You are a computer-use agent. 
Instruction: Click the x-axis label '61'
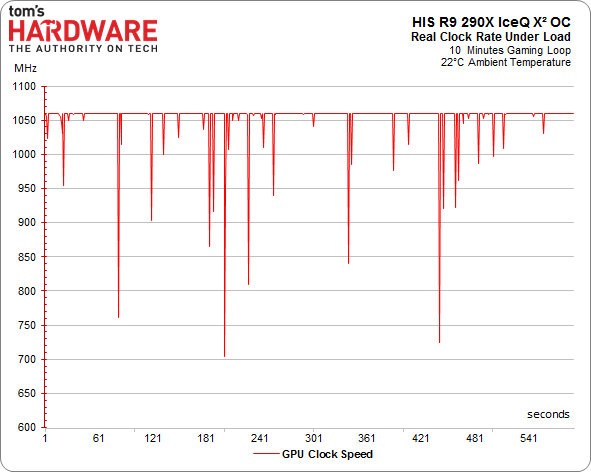(x=98, y=438)
